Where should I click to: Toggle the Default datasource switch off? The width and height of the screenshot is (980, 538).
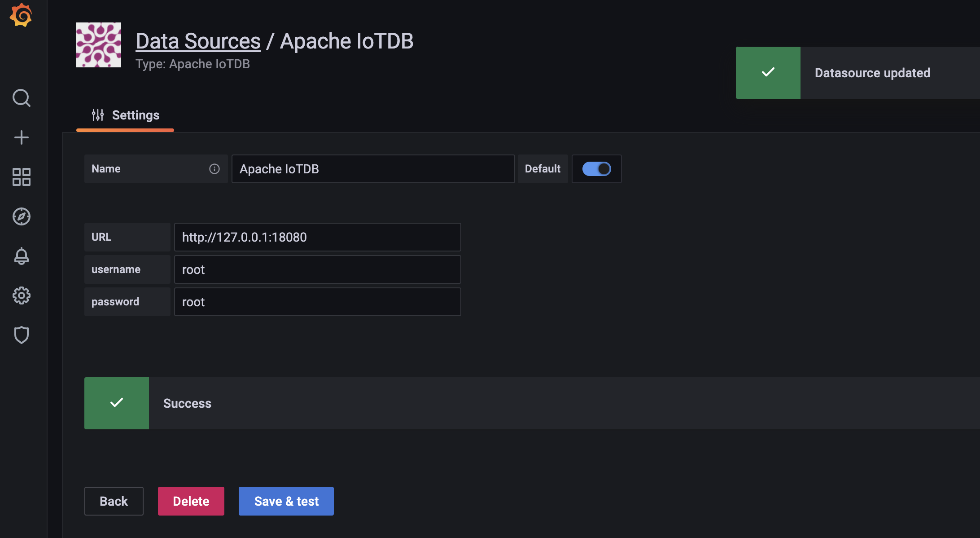coord(596,169)
